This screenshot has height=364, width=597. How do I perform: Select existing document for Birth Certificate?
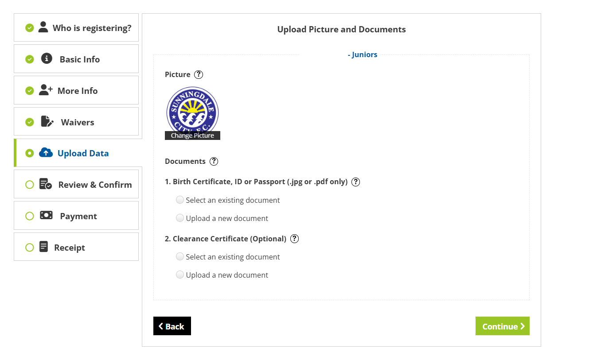click(x=180, y=200)
